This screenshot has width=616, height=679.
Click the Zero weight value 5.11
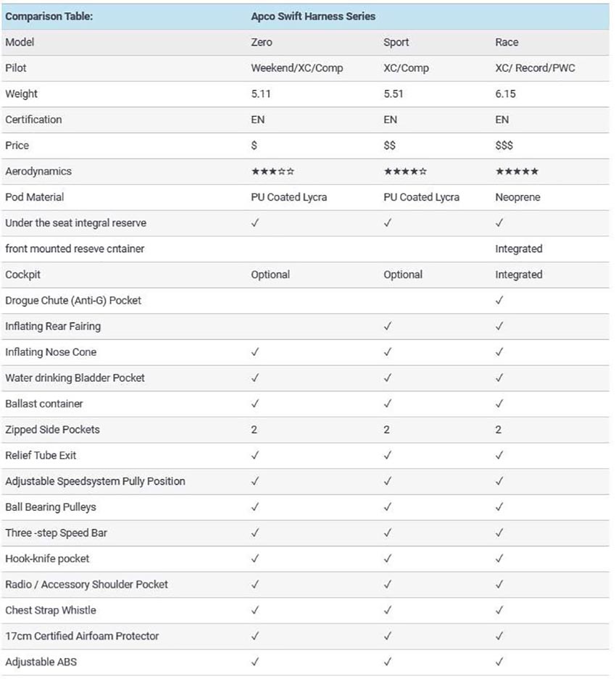tap(261, 94)
